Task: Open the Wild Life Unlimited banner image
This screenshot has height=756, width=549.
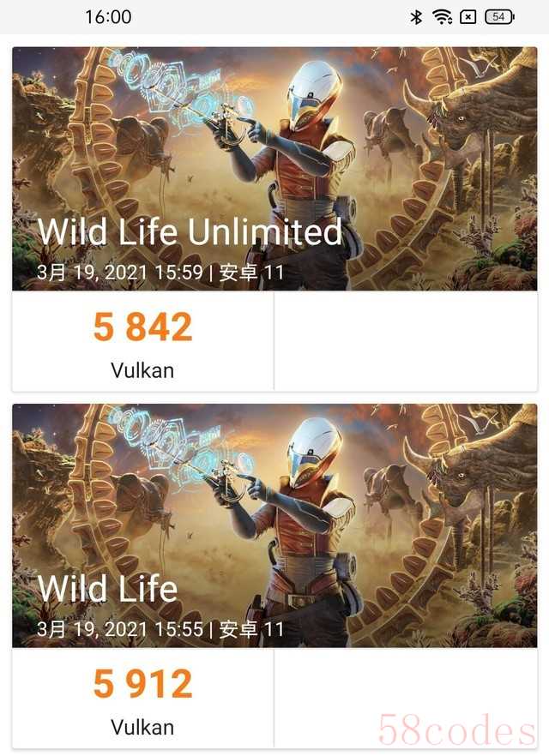Action: pos(274,168)
